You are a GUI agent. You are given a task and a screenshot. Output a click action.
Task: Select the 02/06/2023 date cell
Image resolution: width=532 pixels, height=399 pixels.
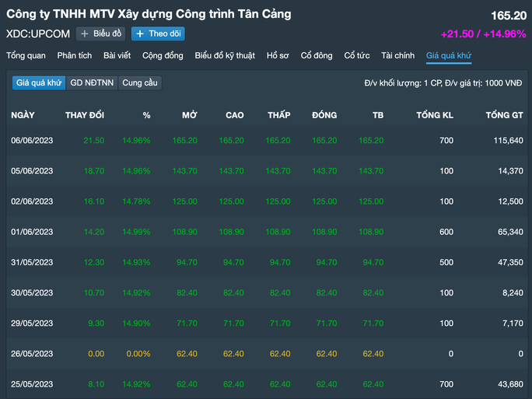pyautogui.click(x=32, y=201)
